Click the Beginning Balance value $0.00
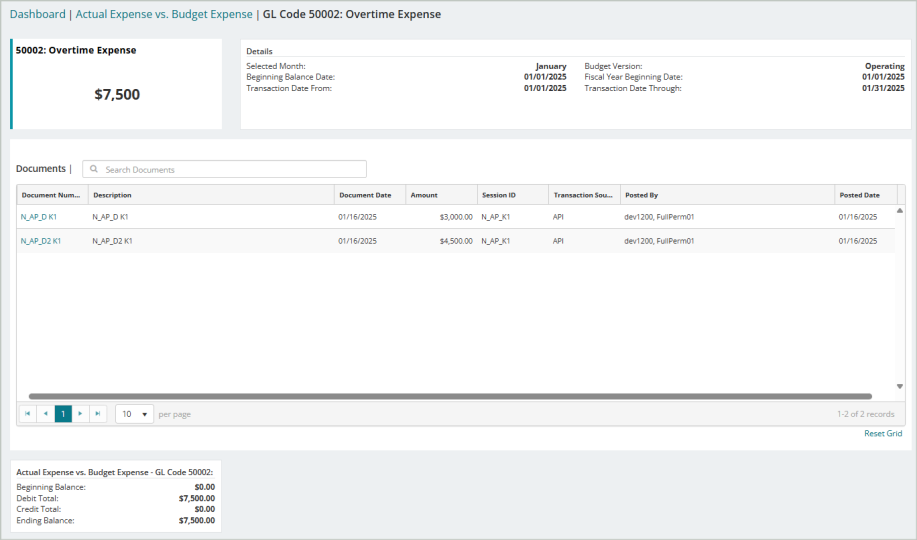The image size is (917, 540). [x=205, y=487]
